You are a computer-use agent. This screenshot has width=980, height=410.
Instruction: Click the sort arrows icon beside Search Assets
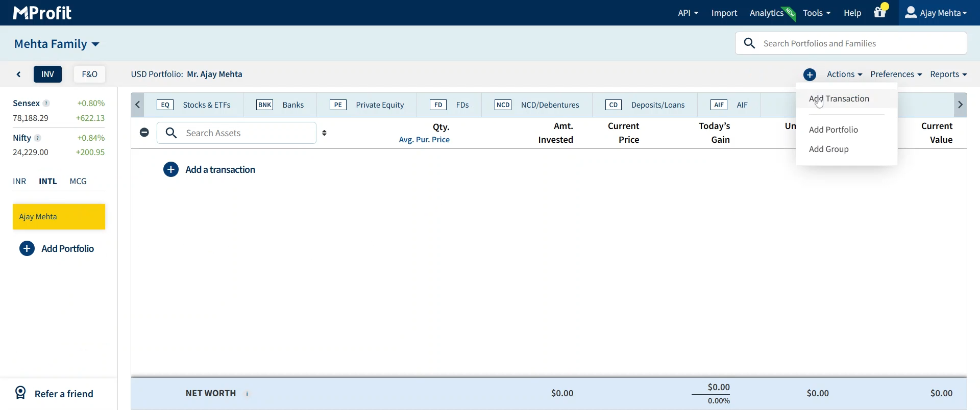tap(325, 133)
